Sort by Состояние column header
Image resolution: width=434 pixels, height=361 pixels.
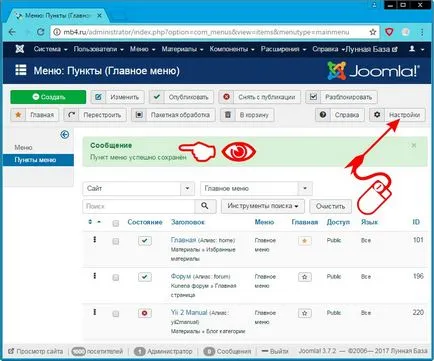pyautogui.click(x=145, y=222)
